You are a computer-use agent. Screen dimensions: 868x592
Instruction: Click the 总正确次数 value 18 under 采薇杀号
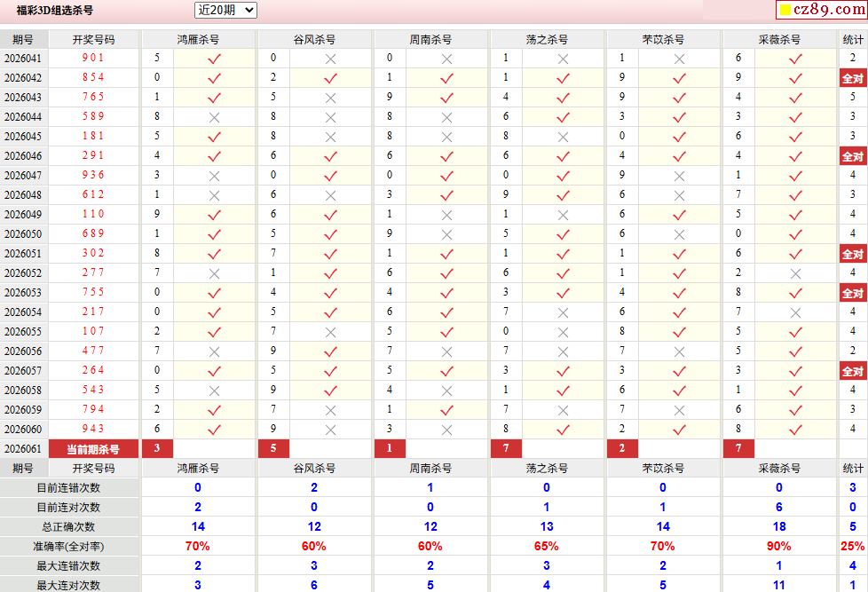[x=779, y=526]
